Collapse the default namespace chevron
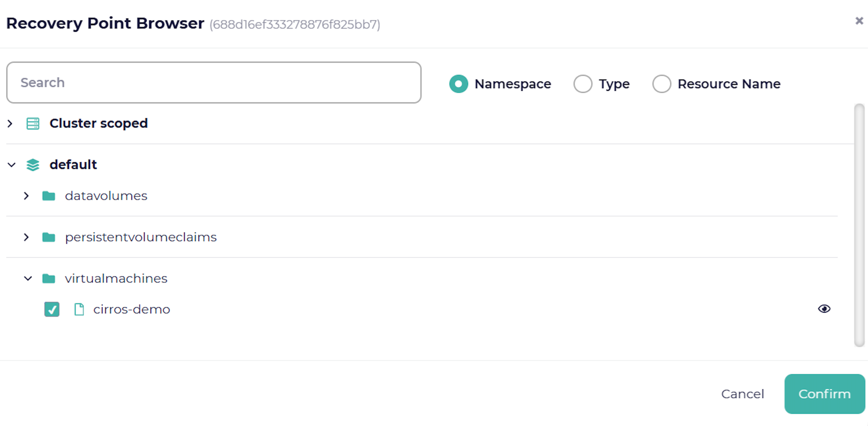Image resolution: width=868 pixels, height=426 pixels. point(12,165)
